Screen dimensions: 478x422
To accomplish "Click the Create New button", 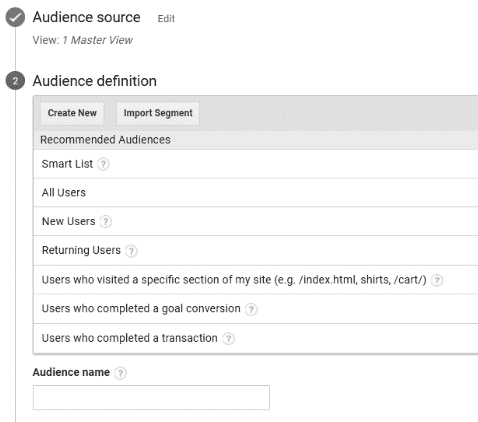I will (72, 113).
